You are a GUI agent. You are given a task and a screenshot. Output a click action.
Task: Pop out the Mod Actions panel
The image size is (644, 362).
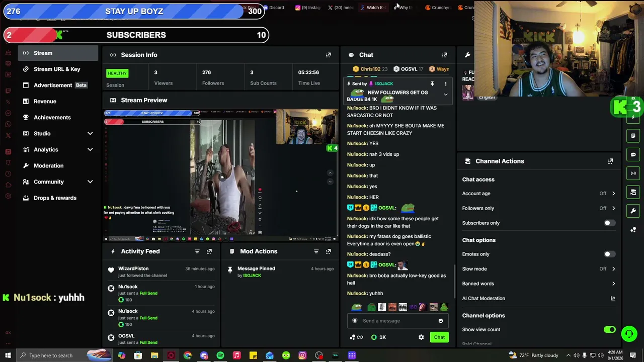[328, 251]
